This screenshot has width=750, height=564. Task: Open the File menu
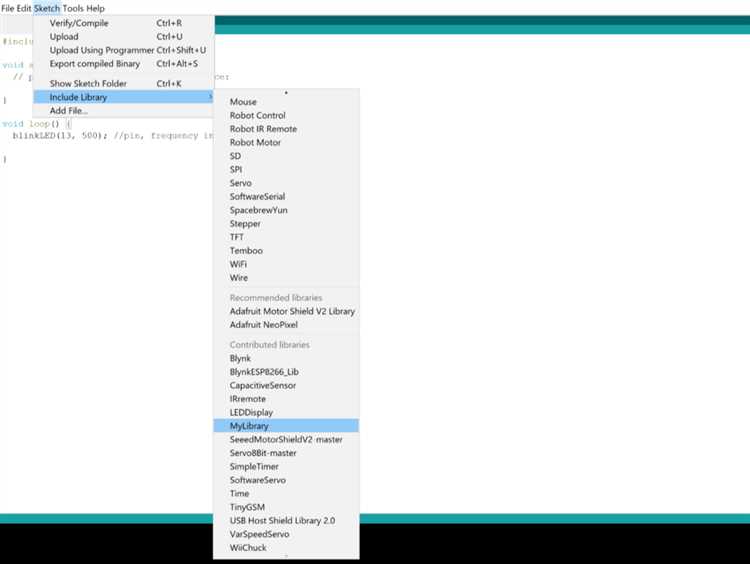point(8,8)
